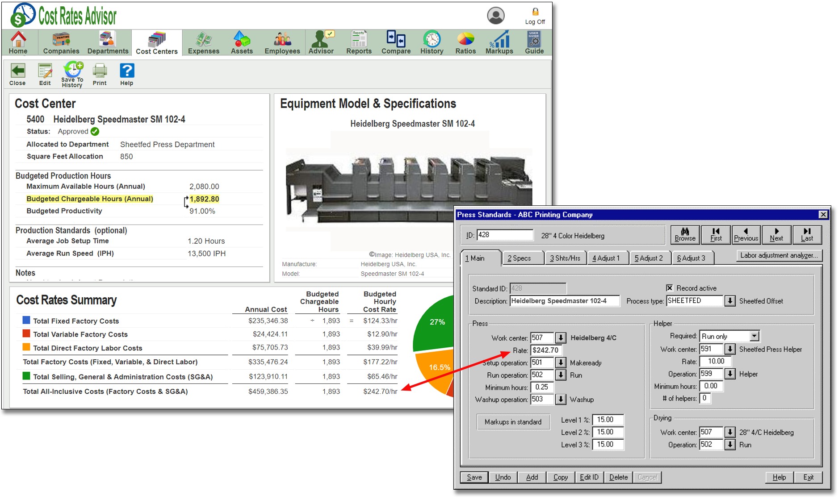
Task: Open Helper Work center 591 dropdown arrow
Action: 730,349
